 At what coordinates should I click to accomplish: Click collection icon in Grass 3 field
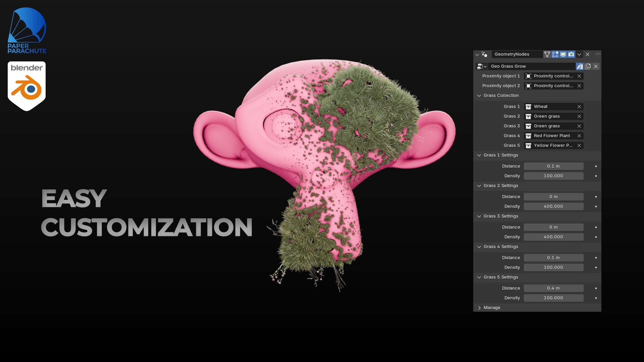tap(528, 126)
